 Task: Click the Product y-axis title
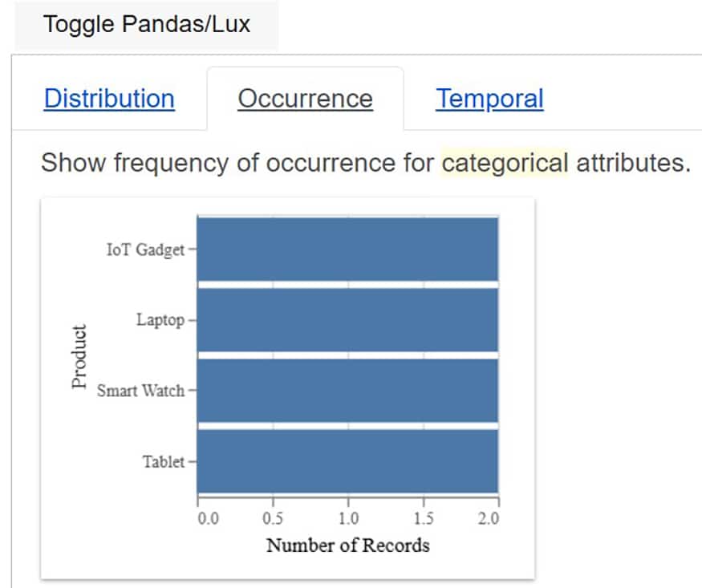[x=79, y=357]
